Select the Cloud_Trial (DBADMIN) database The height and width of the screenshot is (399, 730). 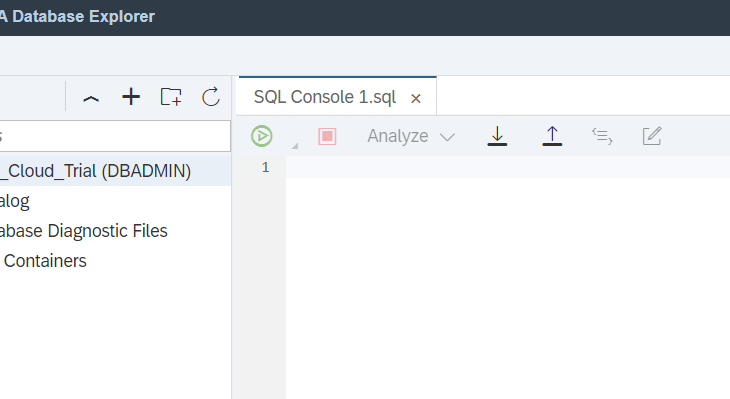tap(115, 171)
